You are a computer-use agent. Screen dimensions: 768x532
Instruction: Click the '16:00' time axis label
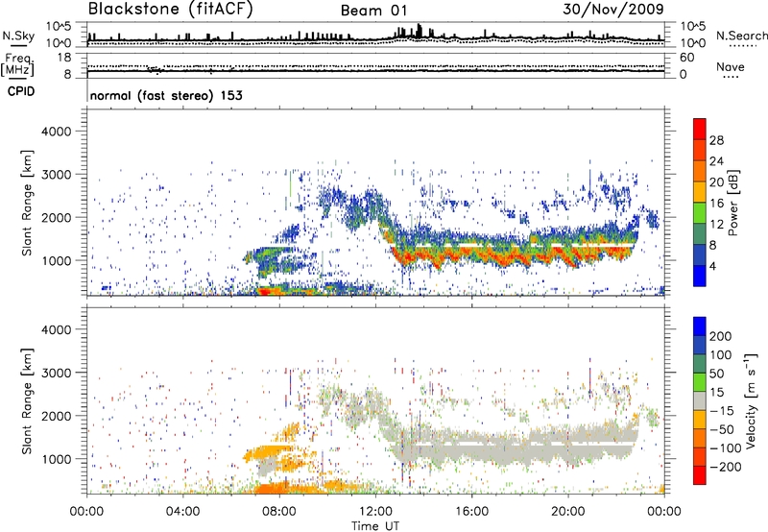(x=471, y=512)
